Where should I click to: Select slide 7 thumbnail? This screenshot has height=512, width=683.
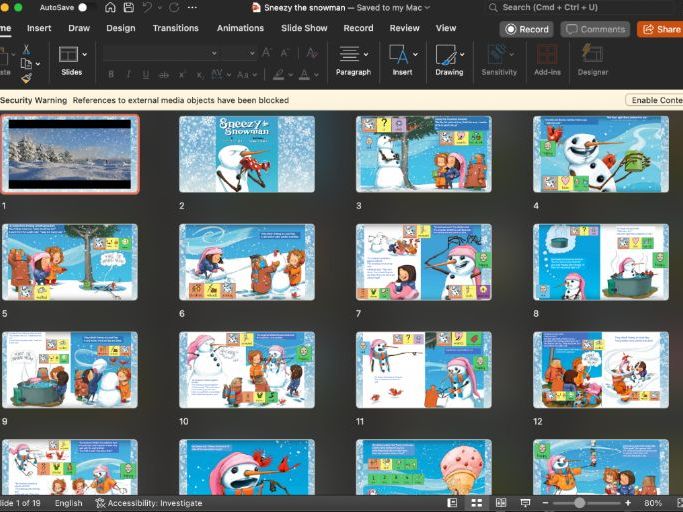(424, 262)
